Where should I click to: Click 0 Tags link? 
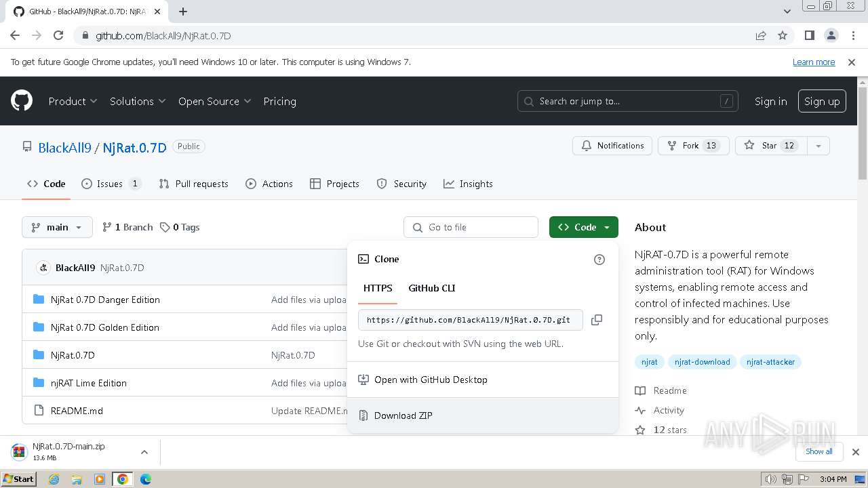click(180, 227)
